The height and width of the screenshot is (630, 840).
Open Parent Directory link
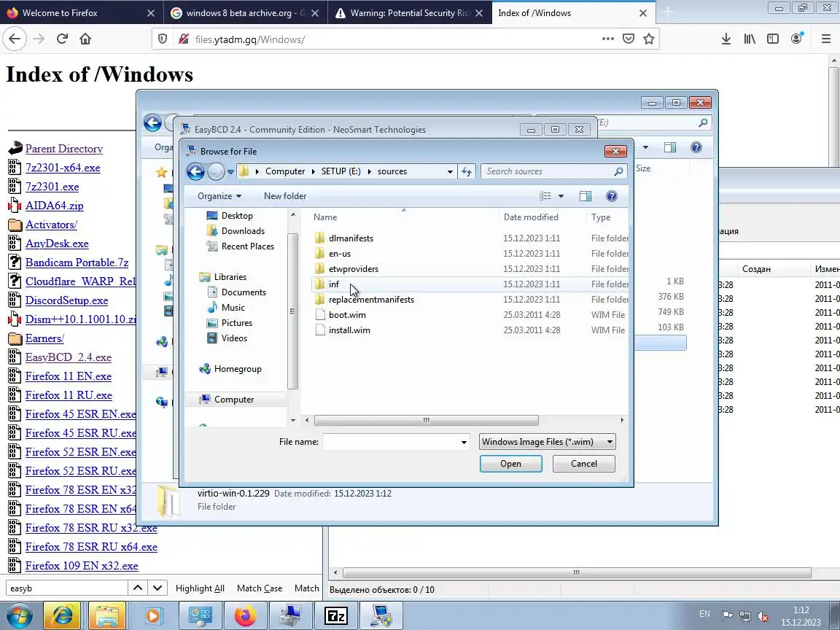pyautogui.click(x=64, y=149)
